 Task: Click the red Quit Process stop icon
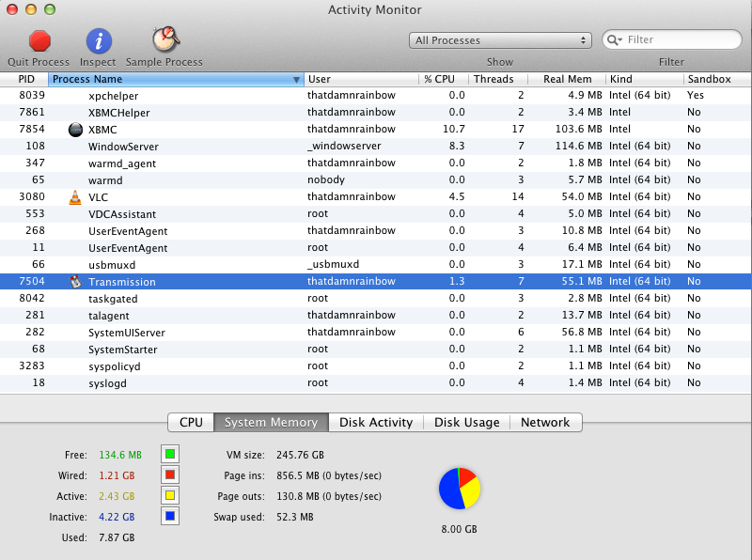39,40
